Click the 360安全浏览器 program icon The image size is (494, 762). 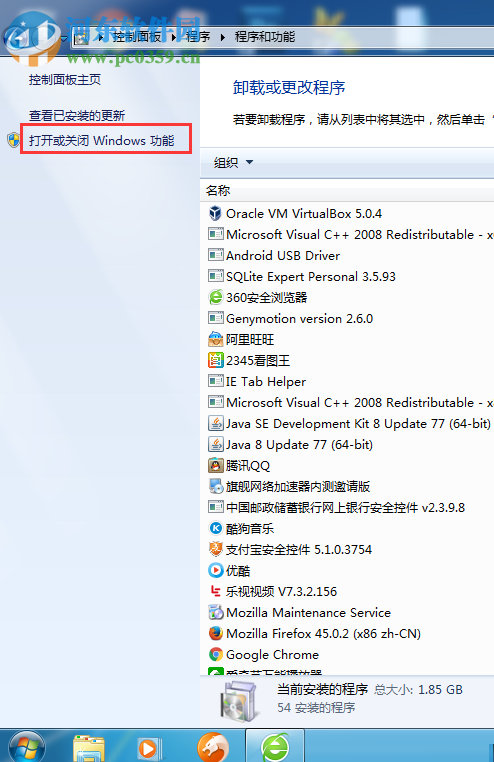point(215,297)
